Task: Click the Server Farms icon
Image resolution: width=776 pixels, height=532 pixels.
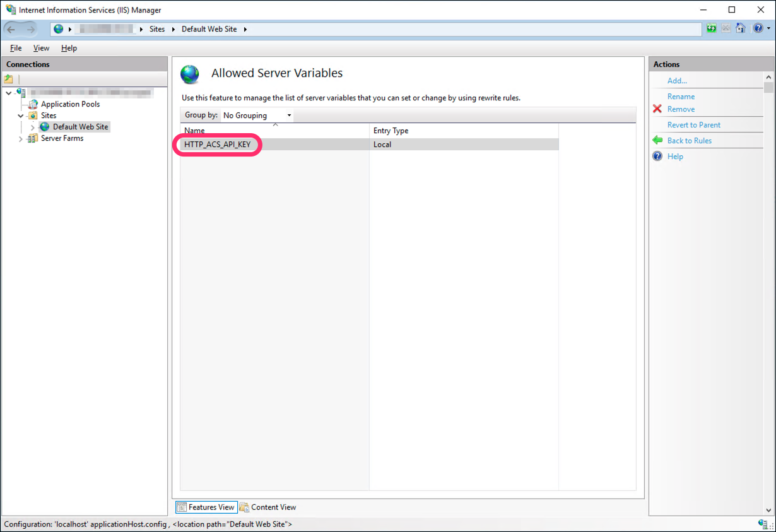Action: pyautogui.click(x=33, y=138)
